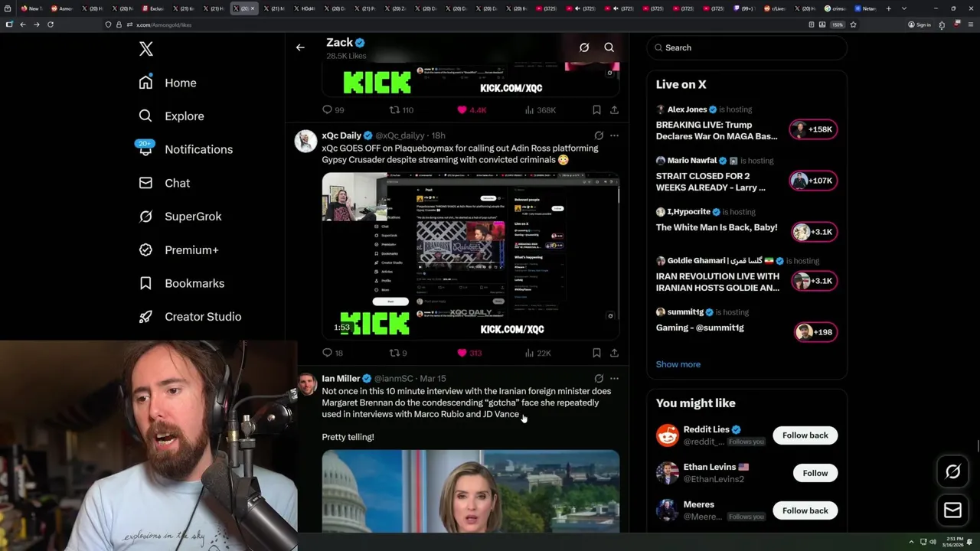Open Grok actions on xQc Daily post
The width and height of the screenshot is (980, 551).
click(x=599, y=135)
